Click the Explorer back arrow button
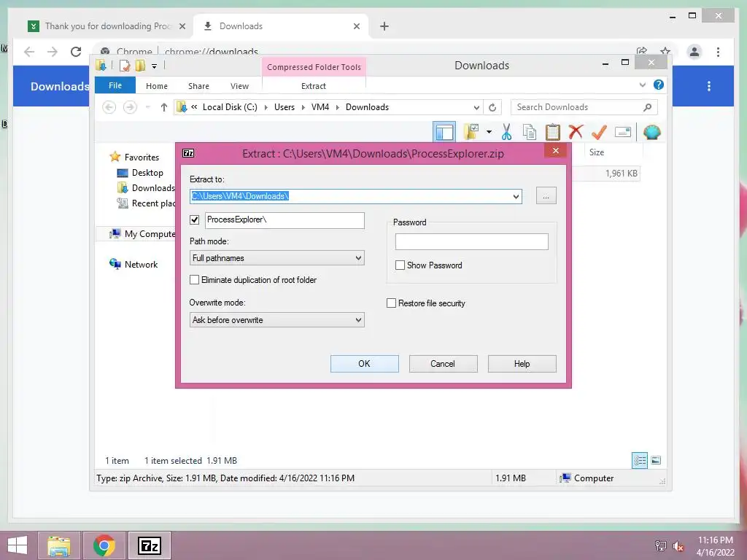The width and height of the screenshot is (747, 560). click(x=109, y=107)
